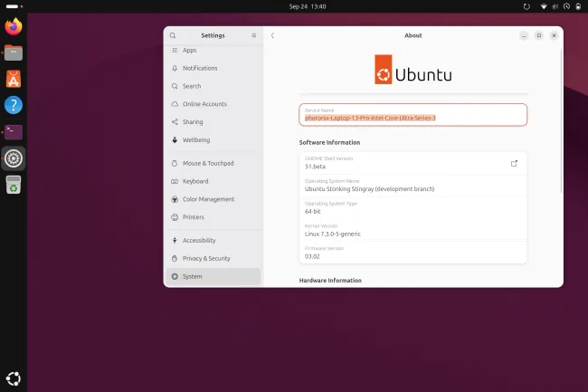Open the Wellbeing settings panel

point(213,140)
